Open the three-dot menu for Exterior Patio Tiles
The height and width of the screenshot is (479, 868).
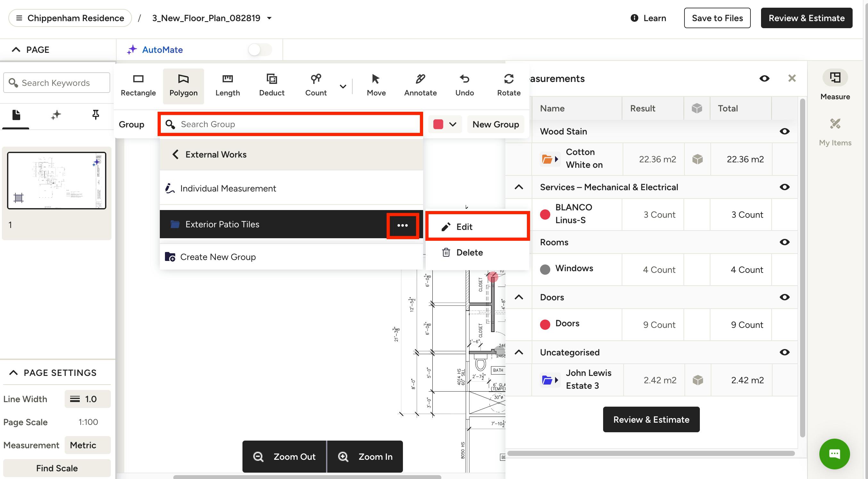[x=403, y=225]
